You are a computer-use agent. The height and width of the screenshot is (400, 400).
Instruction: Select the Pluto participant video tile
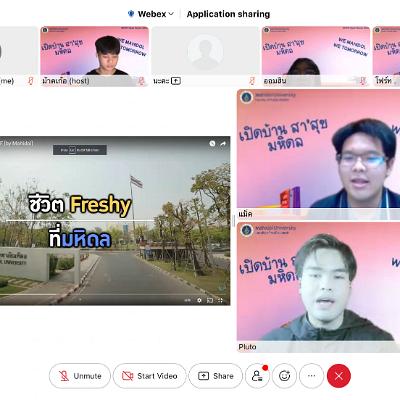point(318,287)
